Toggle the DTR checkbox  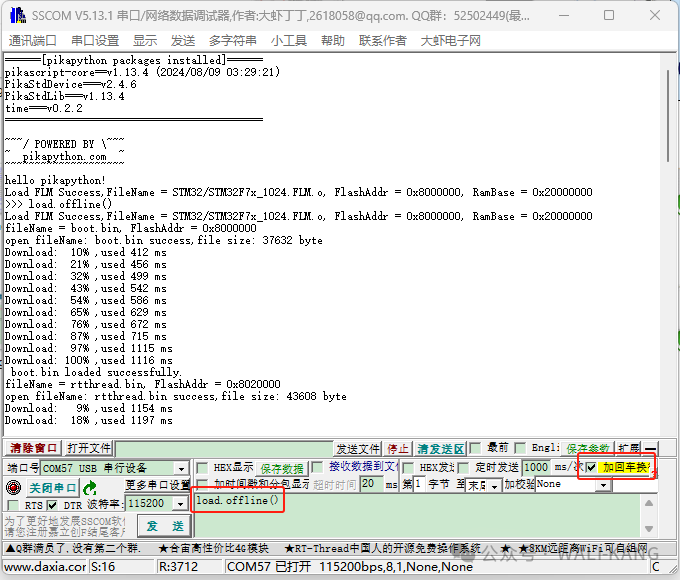[x=52, y=505]
